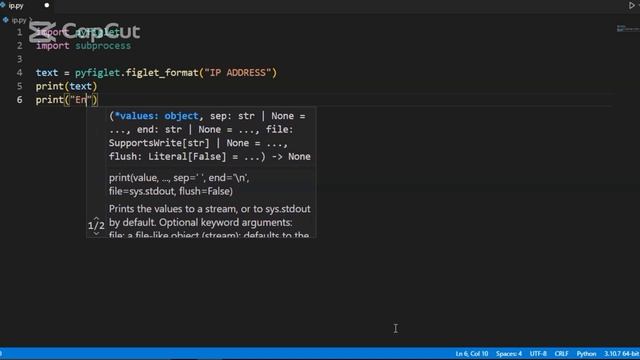Click the ip.py breadcrumb item
Image resolution: width=640 pixels, height=360 pixels.
point(19,20)
